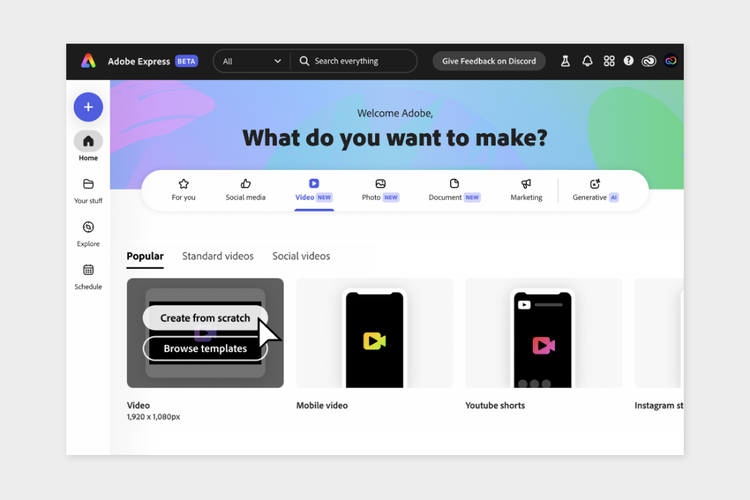750x500 pixels.
Task: Select the Social media tab
Action: pyautogui.click(x=245, y=190)
